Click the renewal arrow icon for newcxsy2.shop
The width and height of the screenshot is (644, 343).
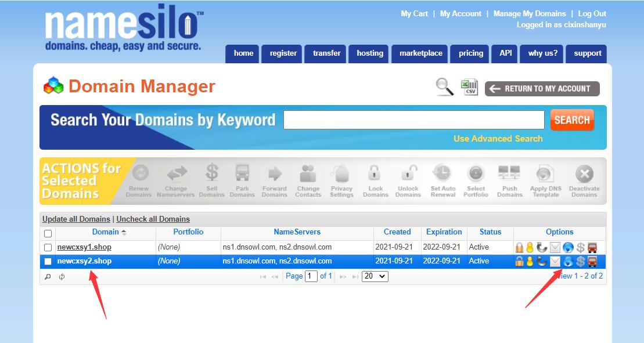[542, 261]
